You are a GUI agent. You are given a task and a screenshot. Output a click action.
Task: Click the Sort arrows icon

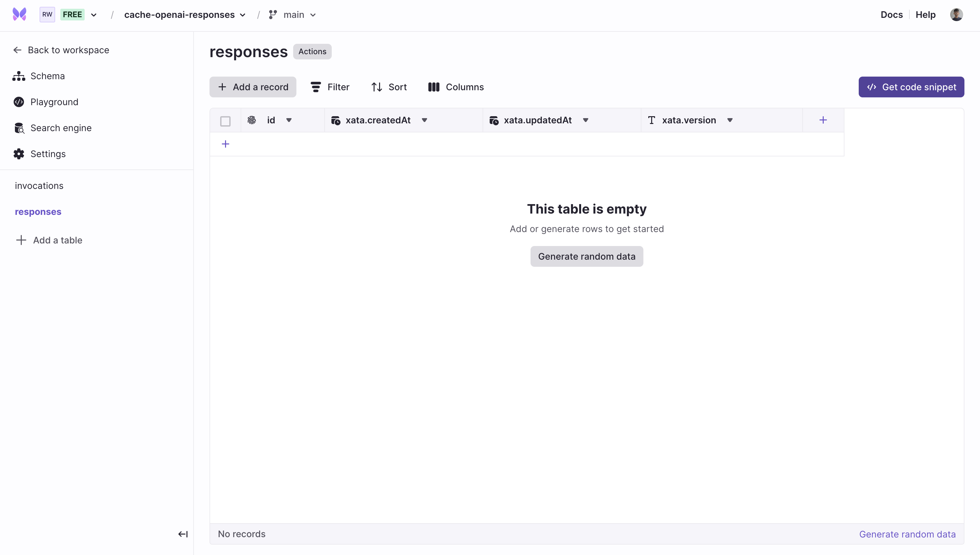(376, 87)
